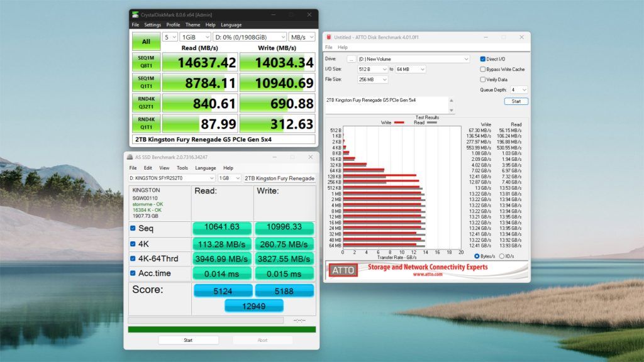Click the ATTO logo in the banner
This screenshot has height=362, width=644.
tap(343, 270)
